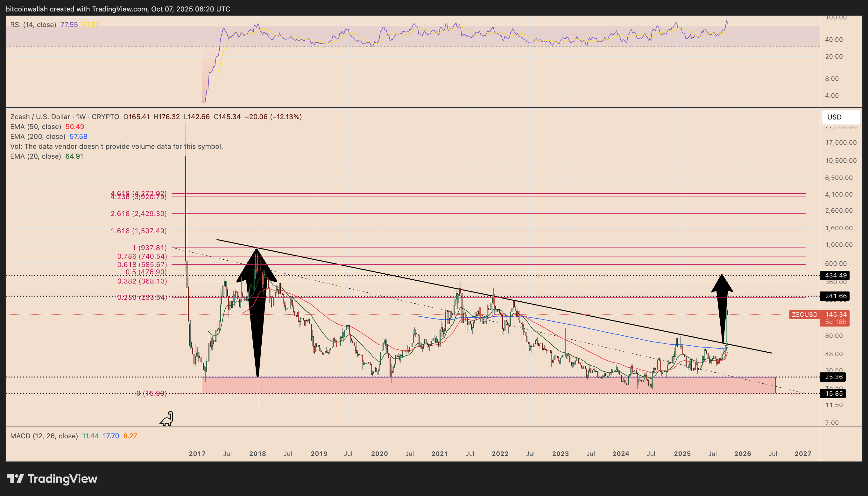The height and width of the screenshot is (496, 868).
Task: Click the 2021 label on time axis
Action: [440, 454]
